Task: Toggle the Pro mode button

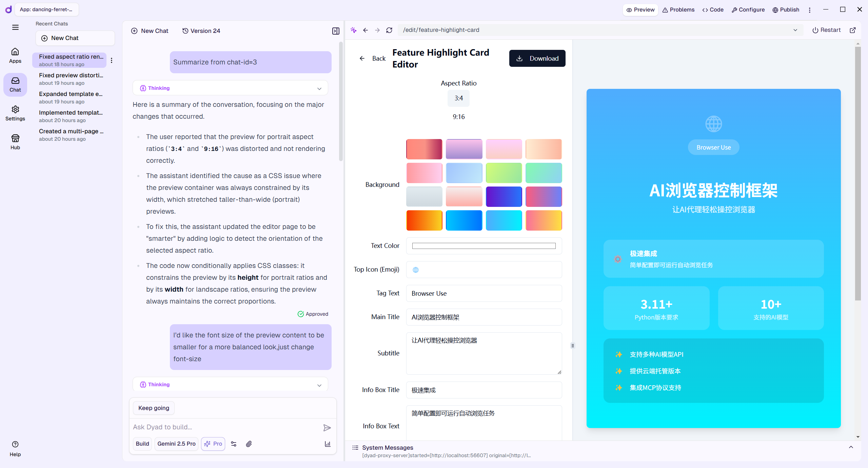Action: click(213, 444)
